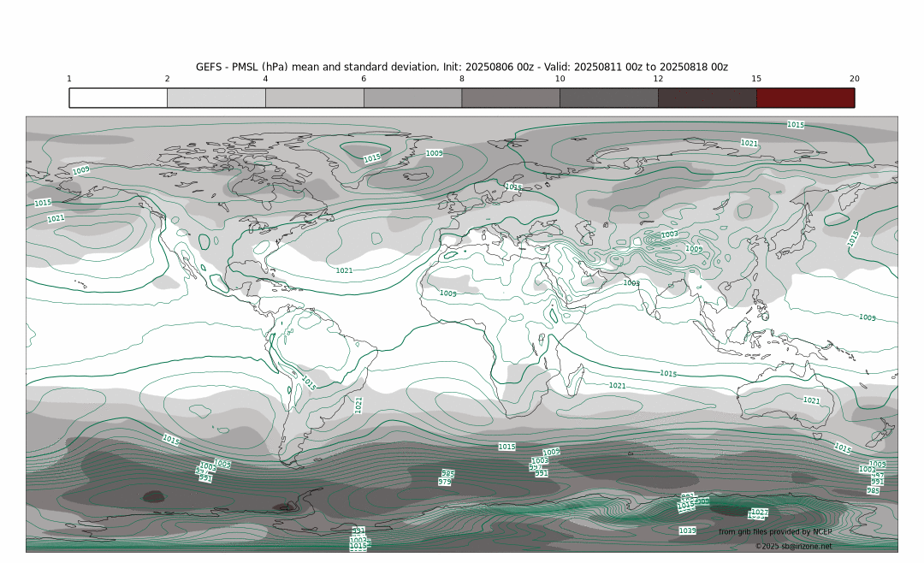Click the 1009 contour label over North Africa

447,293
